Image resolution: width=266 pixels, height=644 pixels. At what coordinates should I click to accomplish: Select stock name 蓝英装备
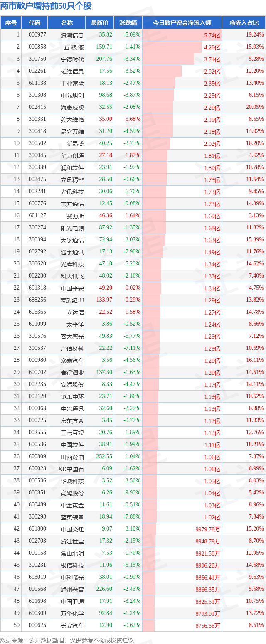[x=73, y=517]
